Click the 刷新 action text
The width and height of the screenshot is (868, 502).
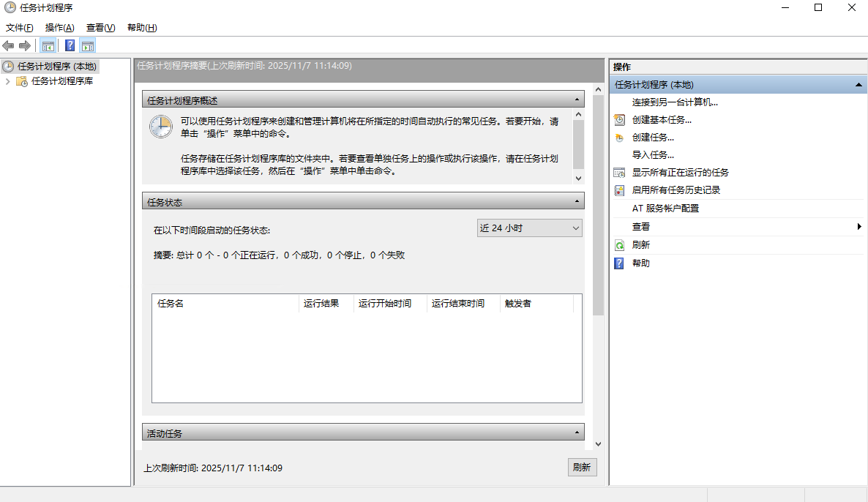pyautogui.click(x=641, y=245)
